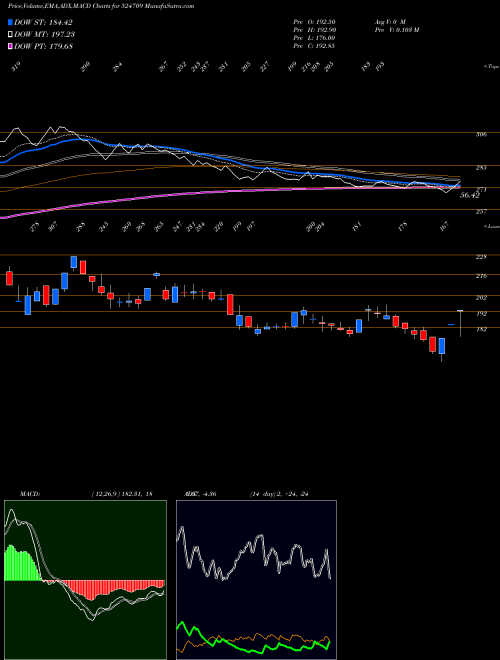The height and width of the screenshot is (660, 500).
Task: Click the last candlestick with long wick
Action: pyautogui.click(x=460, y=323)
